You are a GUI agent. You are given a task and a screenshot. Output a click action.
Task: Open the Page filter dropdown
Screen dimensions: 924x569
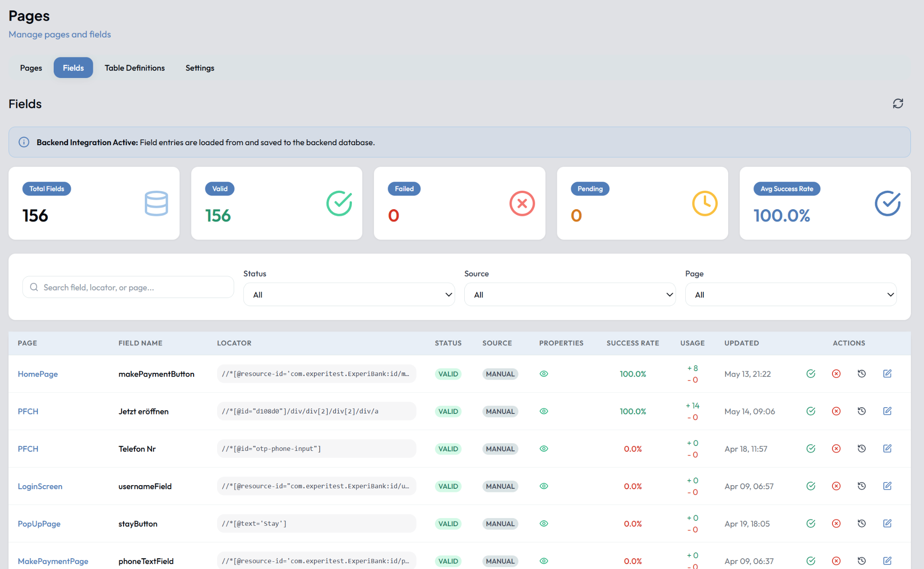click(791, 294)
